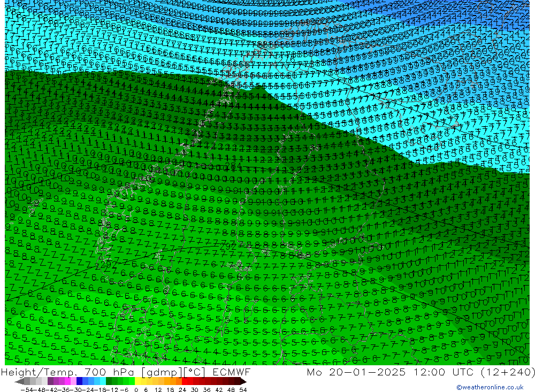Pick the cyan swatch above legend value -18
Screen dimensions: 535x392
103,381
